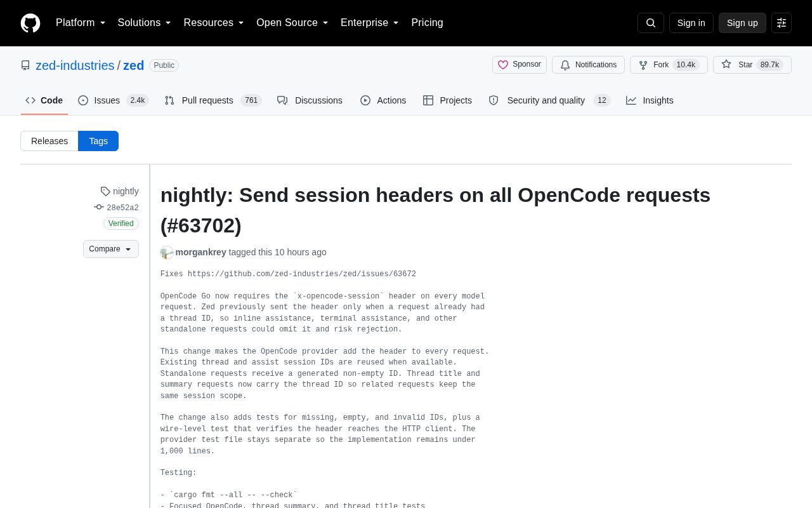Open the Compare dropdown
The width and height of the screenshot is (812, 508).
(x=111, y=249)
